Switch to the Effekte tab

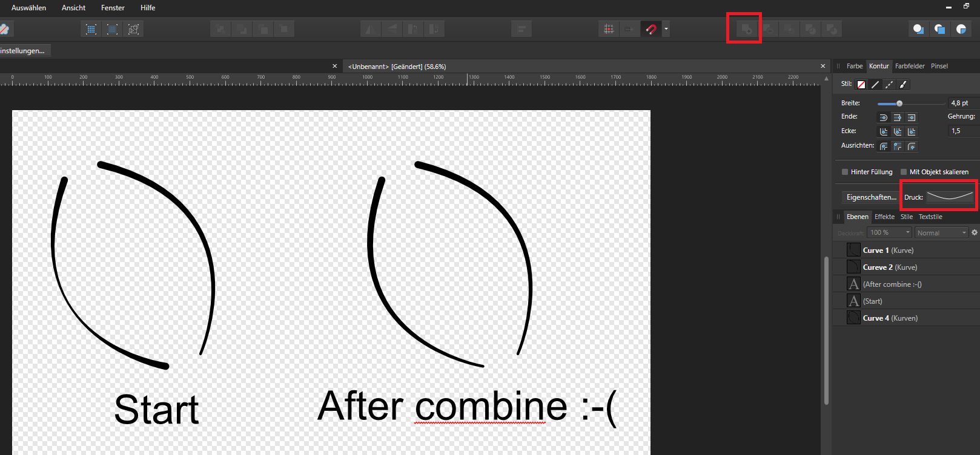(884, 217)
